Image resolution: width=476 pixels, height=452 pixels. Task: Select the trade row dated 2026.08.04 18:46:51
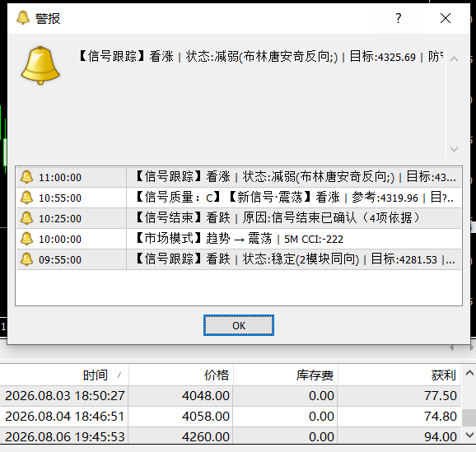pyautogui.click(x=231, y=416)
